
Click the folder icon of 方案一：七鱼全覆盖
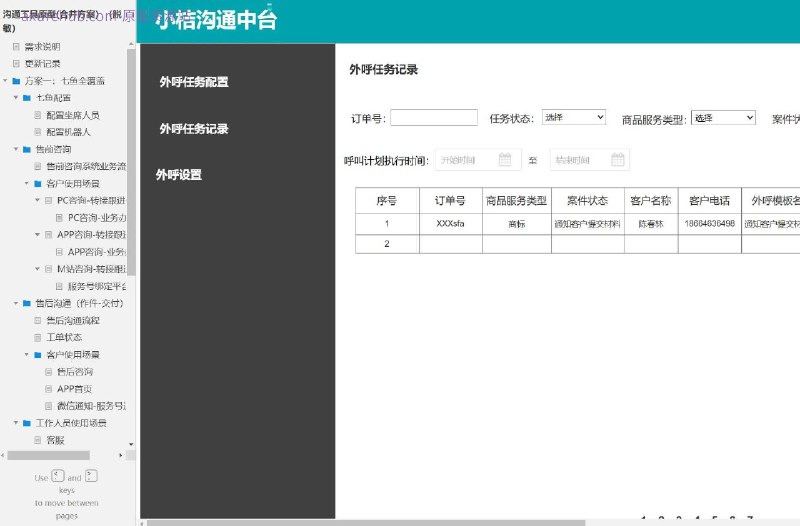[x=16, y=81]
